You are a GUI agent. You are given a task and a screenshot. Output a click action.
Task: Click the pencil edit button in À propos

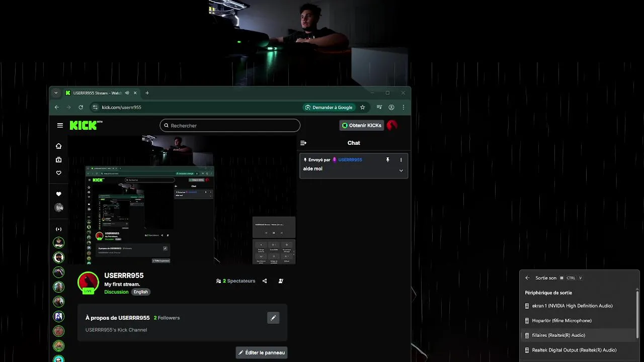[273, 318]
